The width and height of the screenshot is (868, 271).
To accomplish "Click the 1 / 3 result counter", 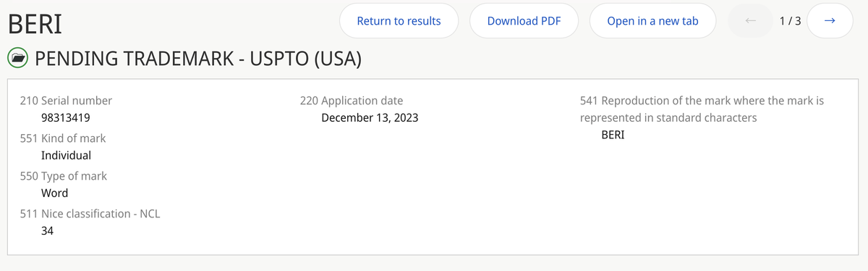I will [x=791, y=20].
